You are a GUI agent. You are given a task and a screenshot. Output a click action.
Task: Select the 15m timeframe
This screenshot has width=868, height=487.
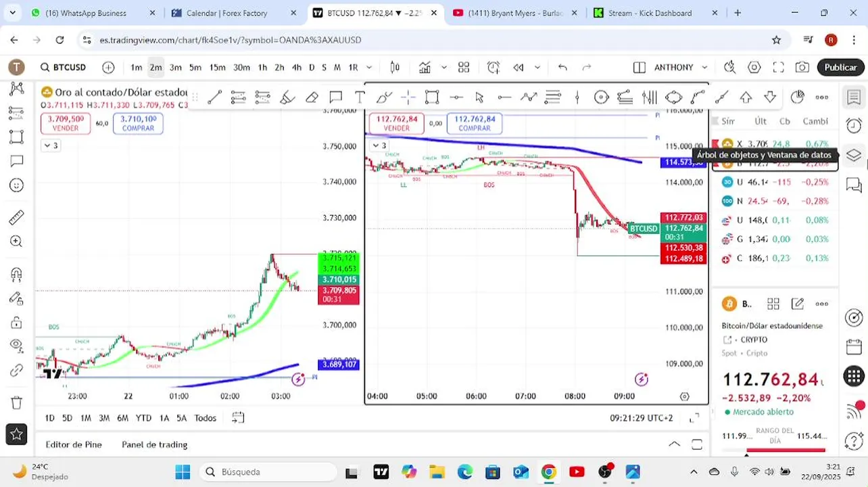pyautogui.click(x=217, y=67)
